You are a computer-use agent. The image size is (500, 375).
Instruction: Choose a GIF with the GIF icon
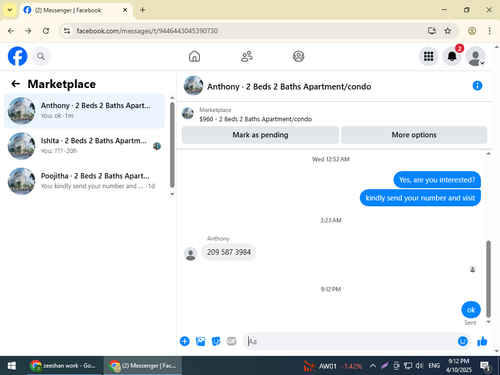coord(231,341)
